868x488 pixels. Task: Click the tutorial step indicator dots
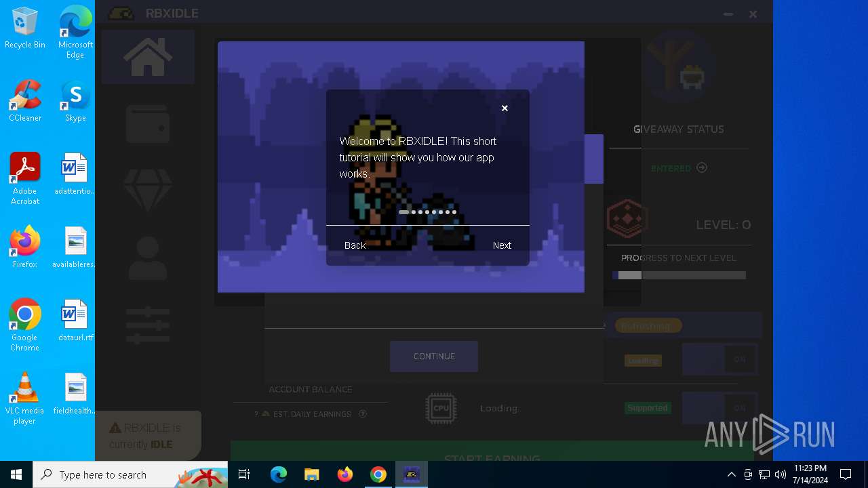coord(427,212)
